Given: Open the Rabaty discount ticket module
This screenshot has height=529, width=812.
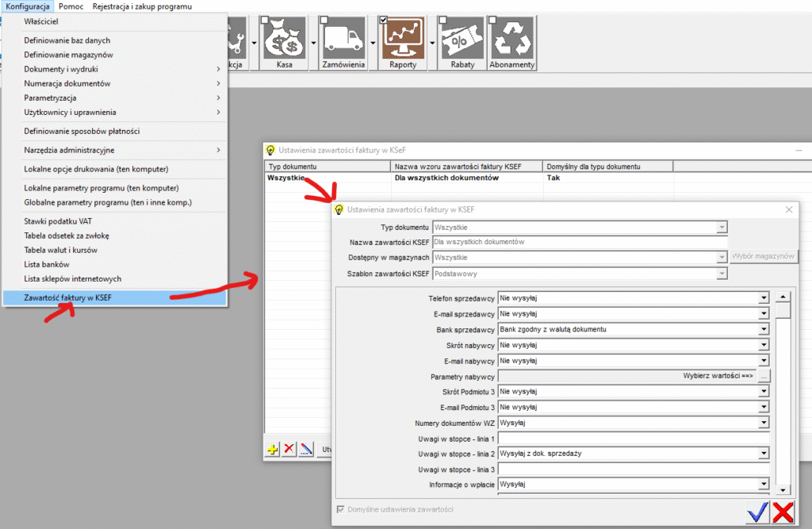Looking at the screenshot, I should pos(462,41).
